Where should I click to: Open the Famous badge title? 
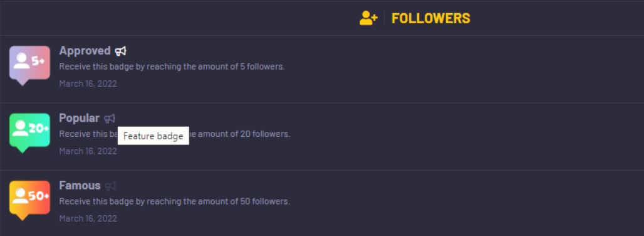point(80,186)
